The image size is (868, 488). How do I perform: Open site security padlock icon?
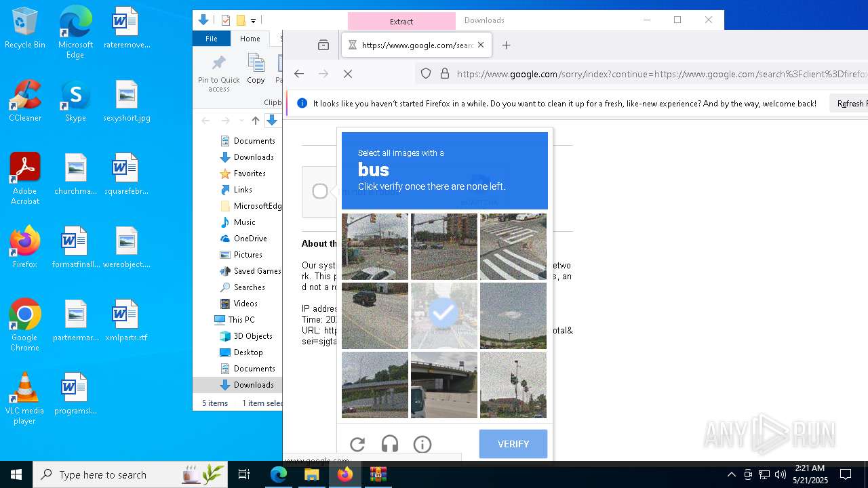[445, 74]
